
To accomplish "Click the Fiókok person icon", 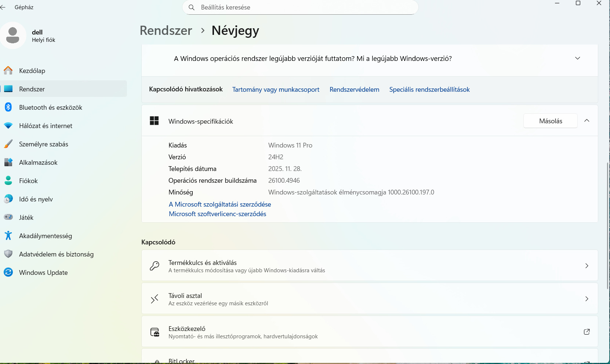I will coord(8,181).
